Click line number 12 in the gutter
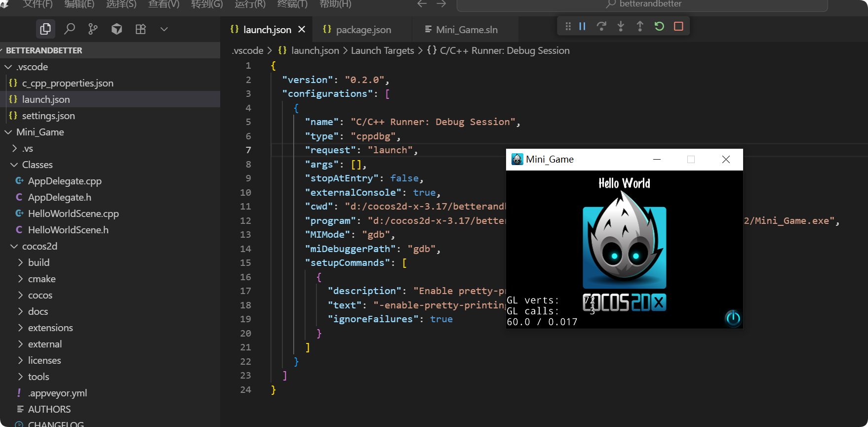 [x=246, y=221]
